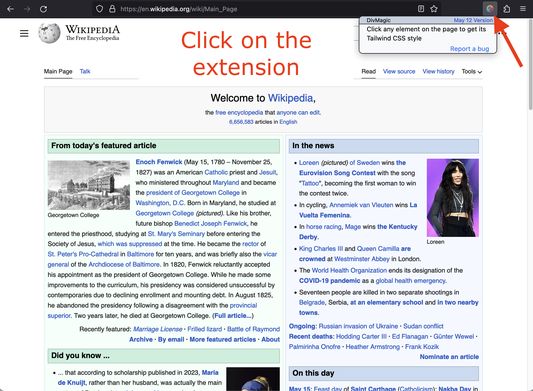Open Eurovision Song Contest link
Screen dimensions: 533x391
[337, 173]
